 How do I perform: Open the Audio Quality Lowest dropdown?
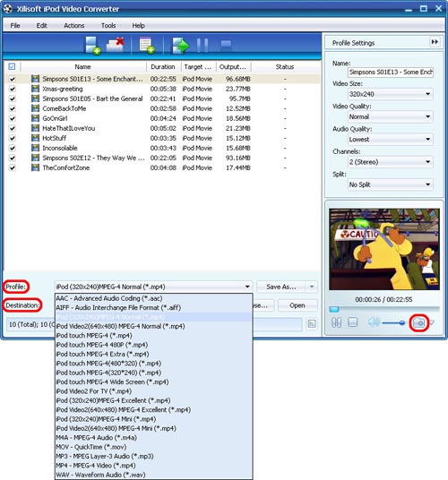click(391, 140)
